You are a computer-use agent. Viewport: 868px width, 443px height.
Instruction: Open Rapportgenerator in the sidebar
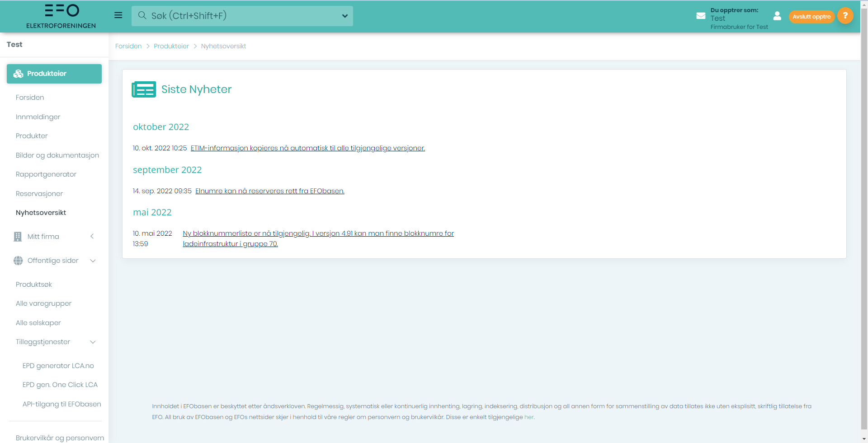(x=46, y=174)
